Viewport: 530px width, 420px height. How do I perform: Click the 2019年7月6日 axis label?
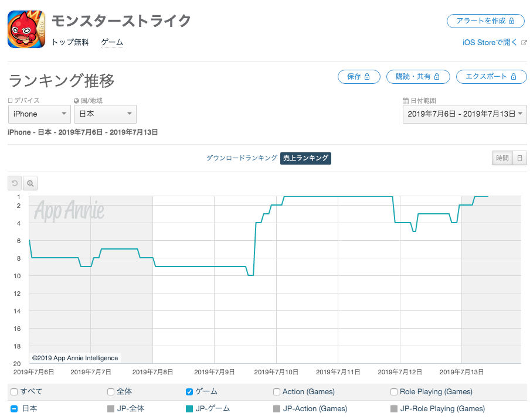pos(33,372)
